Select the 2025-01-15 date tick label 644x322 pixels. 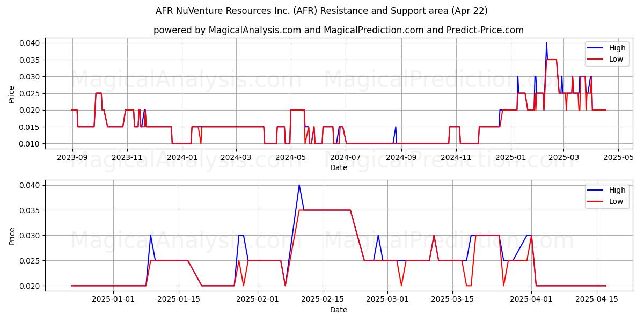click(x=178, y=299)
